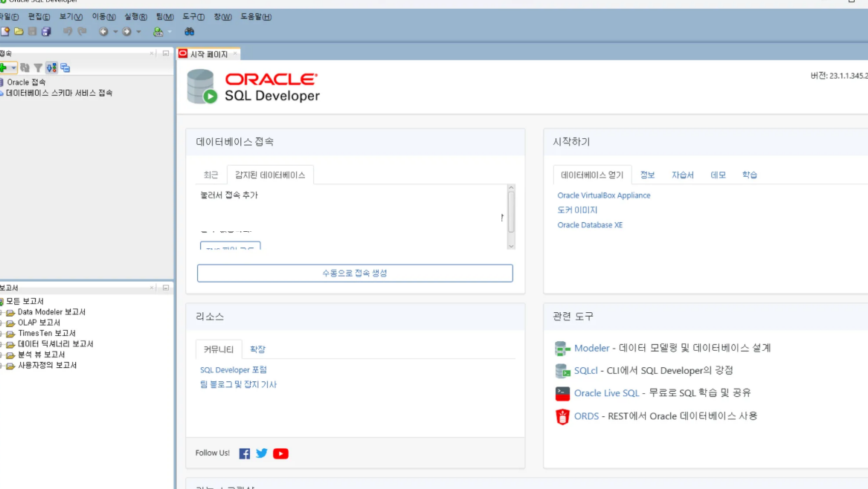The image size is (868, 489).
Task: Open Facebook Follow Us icon
Action: click(244, 453)
